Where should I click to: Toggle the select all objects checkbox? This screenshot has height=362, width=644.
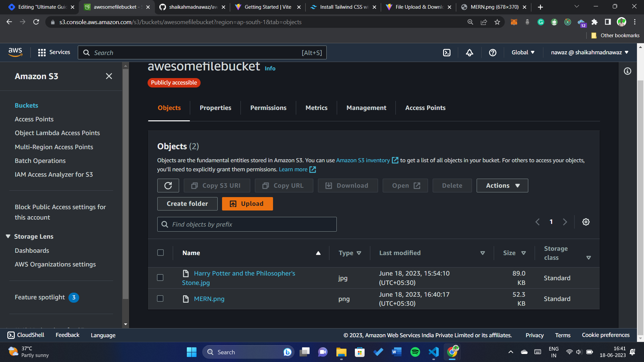(161, 253)
